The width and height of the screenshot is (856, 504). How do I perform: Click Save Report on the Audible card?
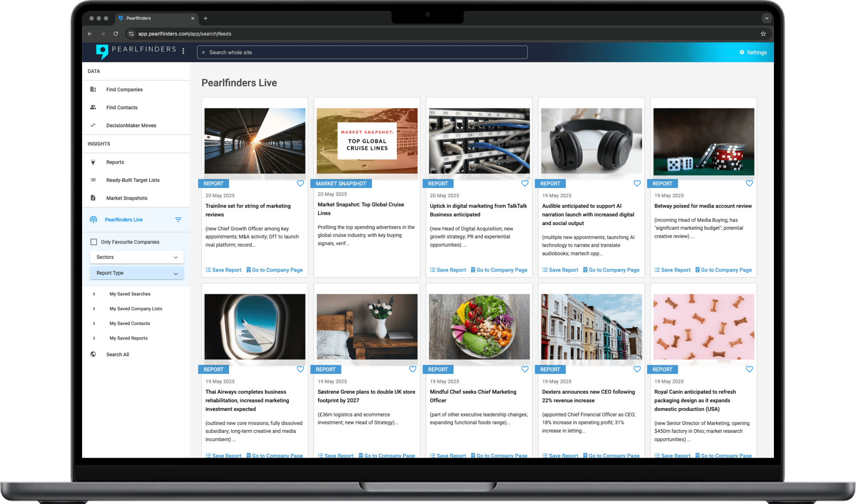click(x=560, y=270)
